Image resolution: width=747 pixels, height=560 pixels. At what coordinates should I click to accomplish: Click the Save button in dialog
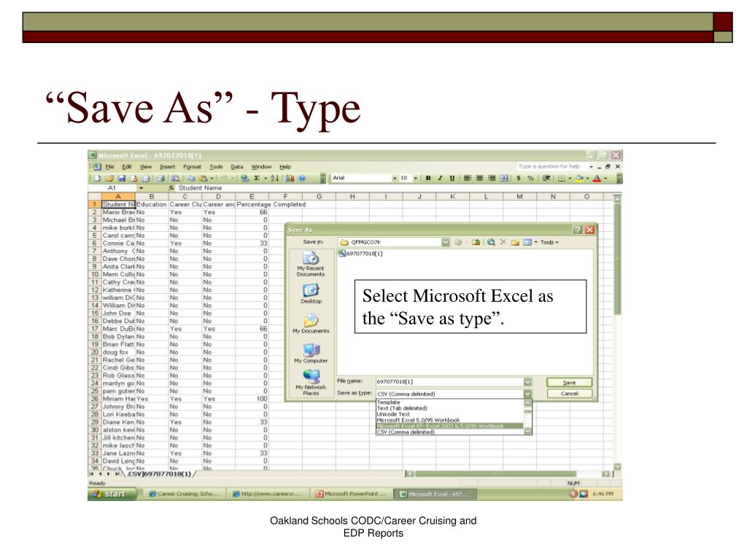tap(569, 382)
